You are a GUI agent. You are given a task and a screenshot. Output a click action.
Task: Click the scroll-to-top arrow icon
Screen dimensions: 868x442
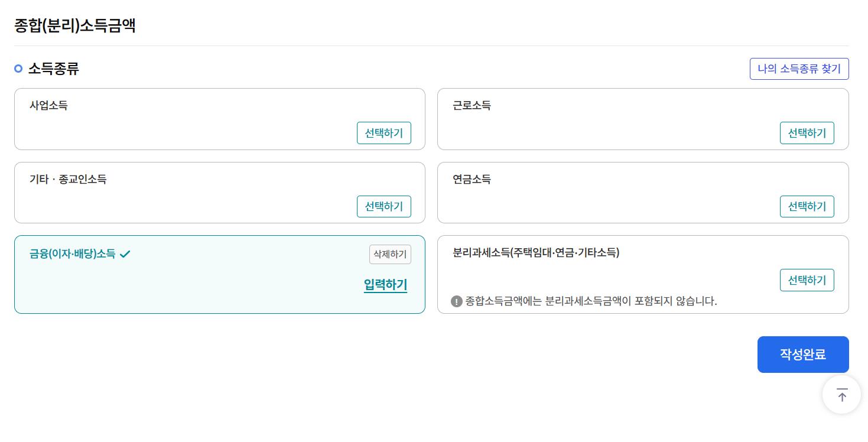(x=841, y=394)
